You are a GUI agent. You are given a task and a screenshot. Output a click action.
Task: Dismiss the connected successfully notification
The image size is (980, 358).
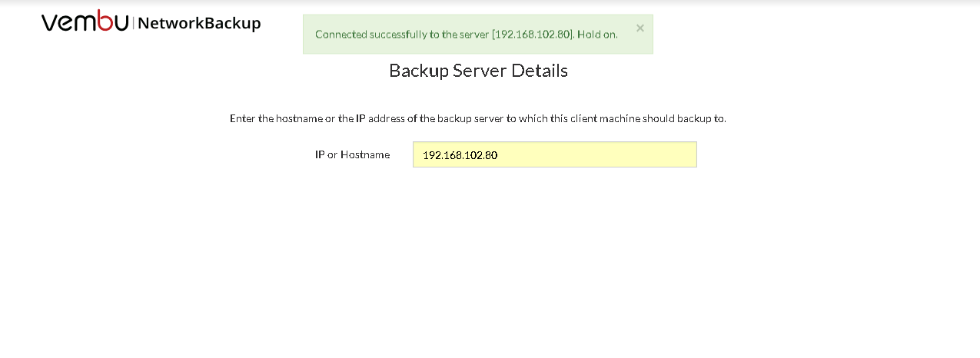[x=640, y=28]
